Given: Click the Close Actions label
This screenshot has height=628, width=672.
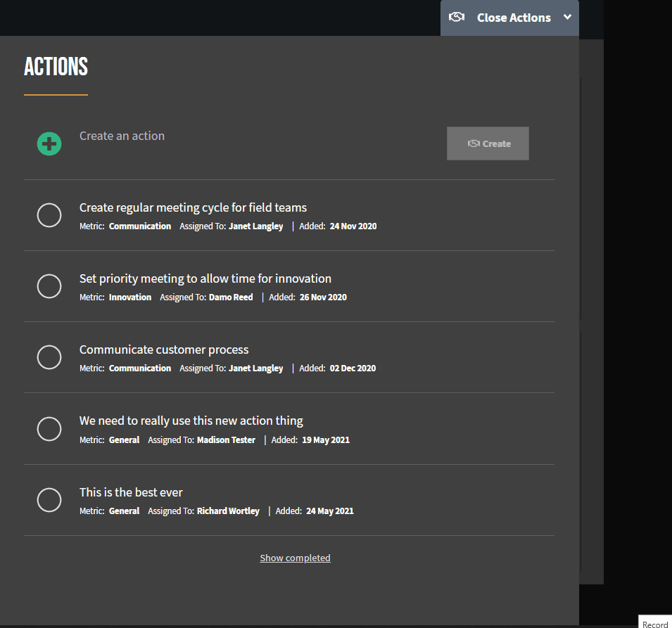Looking at the screenshot, I should 514,18.
